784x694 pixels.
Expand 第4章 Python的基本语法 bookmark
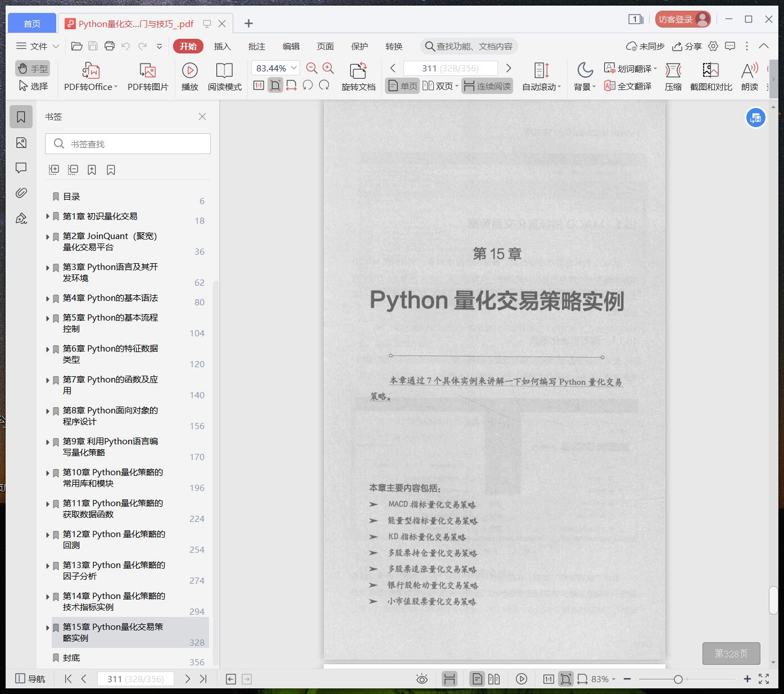pos(48,298)
